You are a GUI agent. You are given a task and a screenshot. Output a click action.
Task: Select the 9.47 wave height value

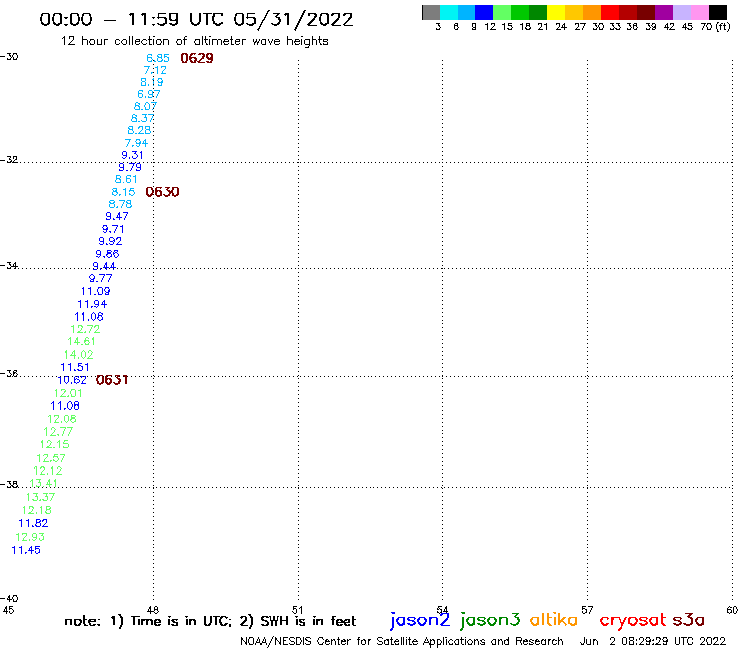(x=117, y=216)
